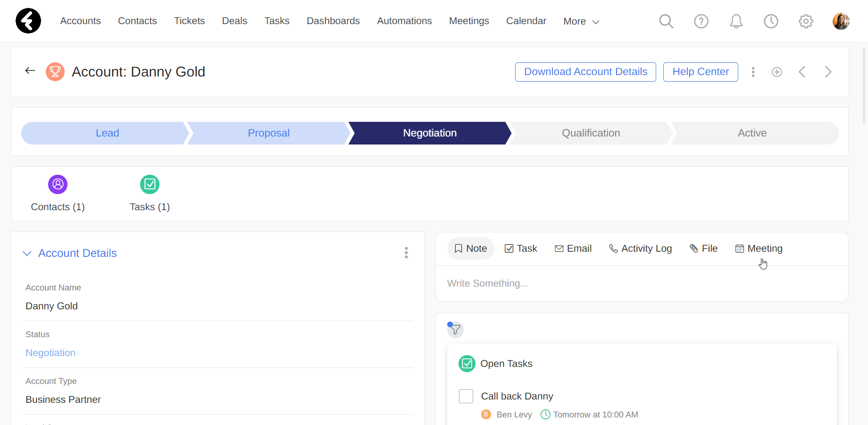Switch to the File tab
Image resolution: width=868 pixels, height=425 pixels.
pyautogui.click(x=703, y=248)
